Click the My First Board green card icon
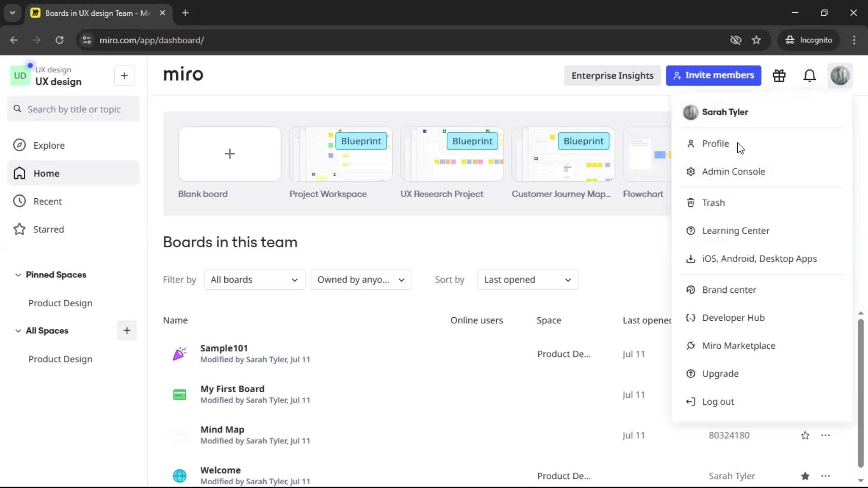The height and width of the screenshot is (488, 868). [x=179, y=394]
